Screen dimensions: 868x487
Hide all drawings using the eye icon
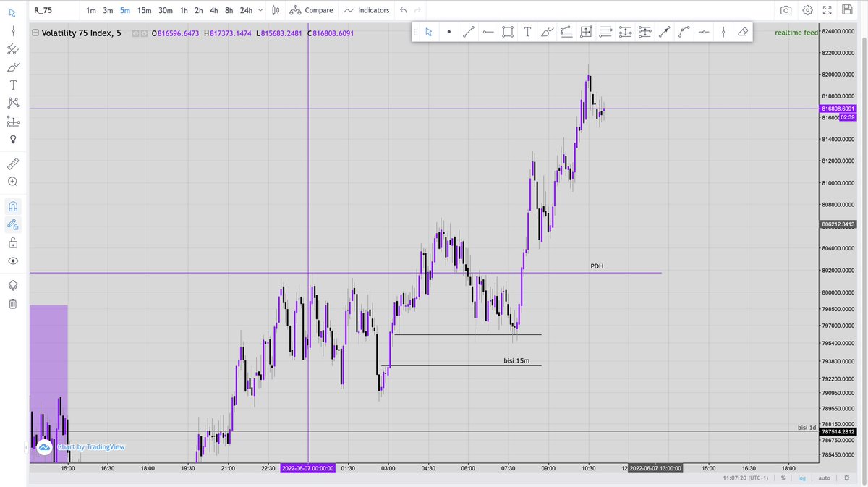pos(13,261)
